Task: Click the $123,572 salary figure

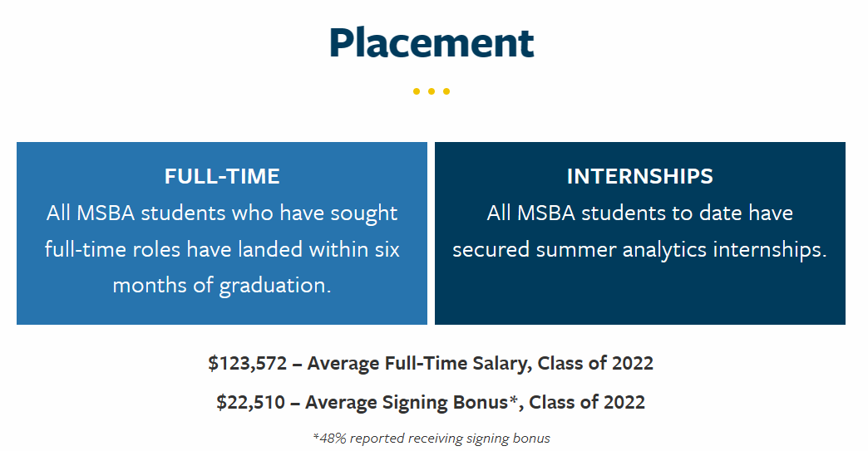Action: click(248, 363)
